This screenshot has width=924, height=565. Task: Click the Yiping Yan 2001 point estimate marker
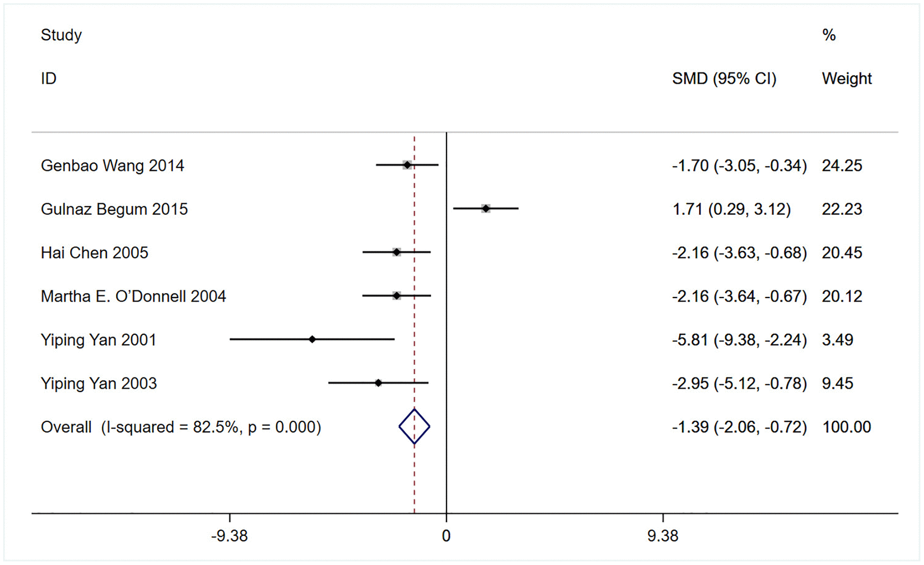pos(312,339)
